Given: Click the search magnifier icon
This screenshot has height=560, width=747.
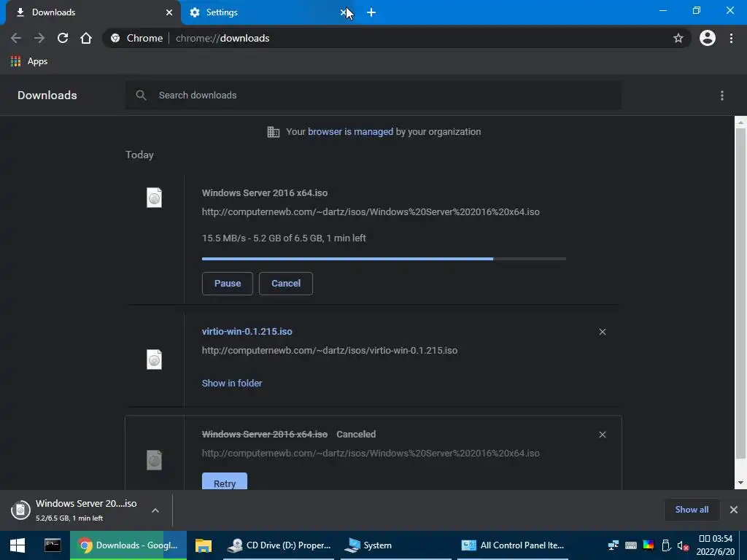Looking at the screenshot, I should [x=141, y=96].
